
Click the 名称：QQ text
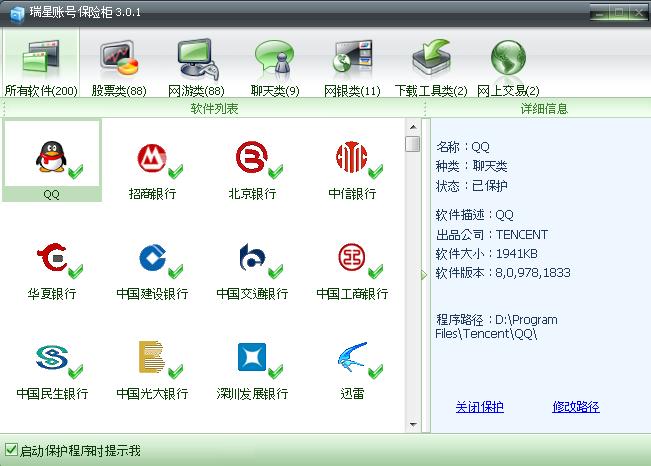tap(463, 147)
